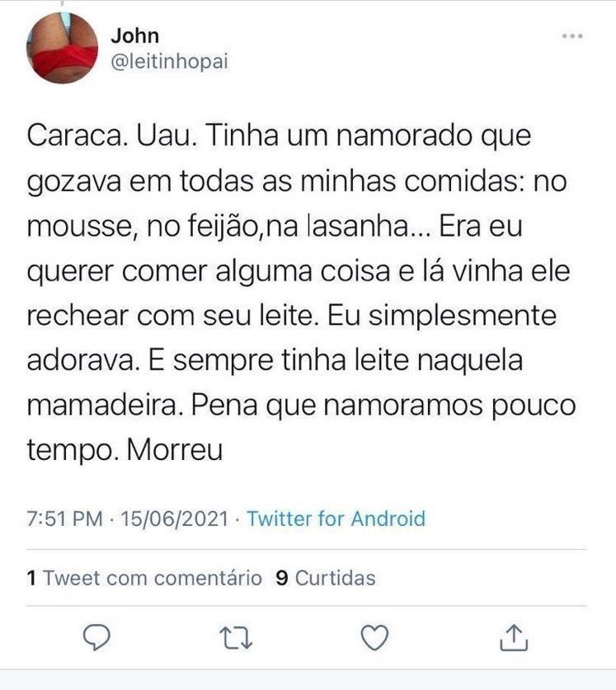616x690 pixels.
Task: Click the display name "John"
Action: click(x=134, y=35)
